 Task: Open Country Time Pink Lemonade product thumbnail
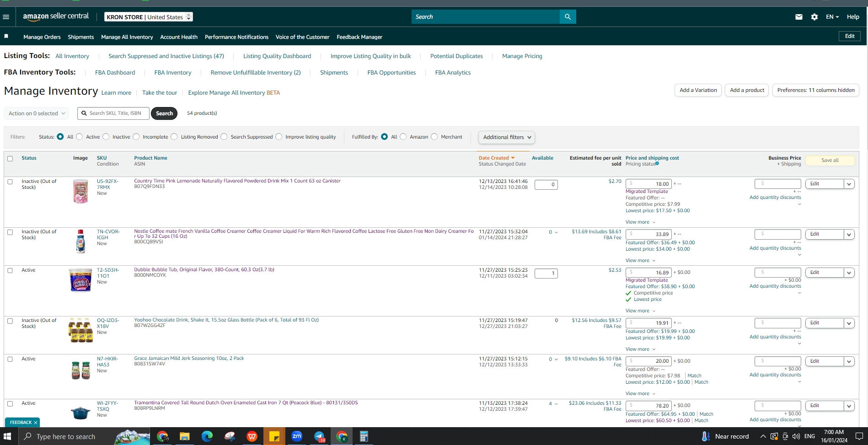80,191
